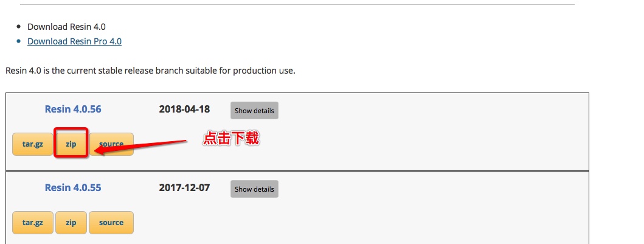Viewport: 644px width, 244px height.
Task: Click the 2018-04-18 release date
Action: [184, 110]
